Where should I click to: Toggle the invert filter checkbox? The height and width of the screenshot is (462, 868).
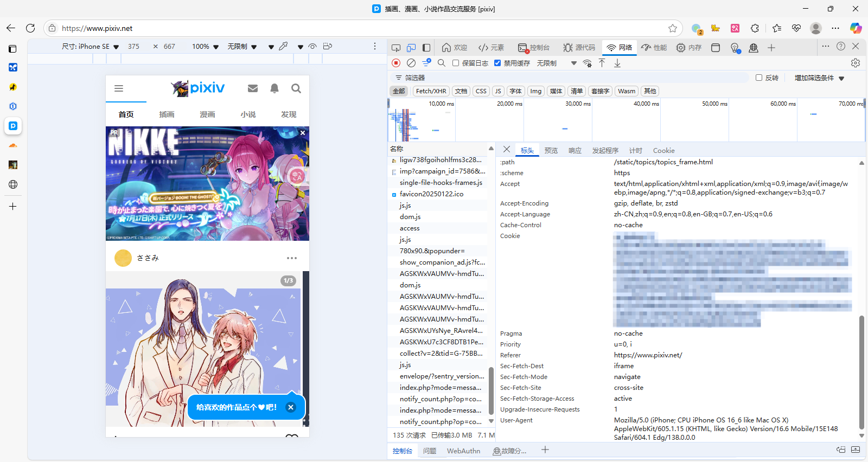click(759, 78)
